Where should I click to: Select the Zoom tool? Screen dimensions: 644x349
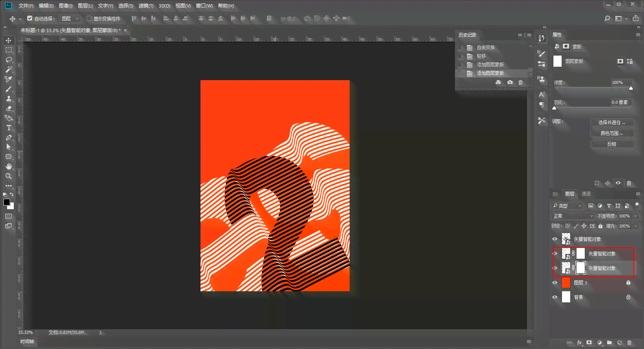pyautogui.click(x=9, y=176)
